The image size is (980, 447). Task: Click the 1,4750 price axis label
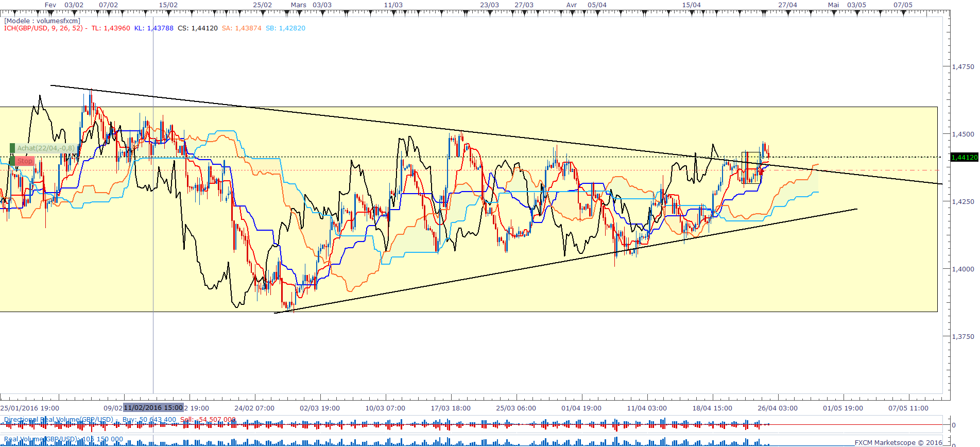[x=963, y=67]
